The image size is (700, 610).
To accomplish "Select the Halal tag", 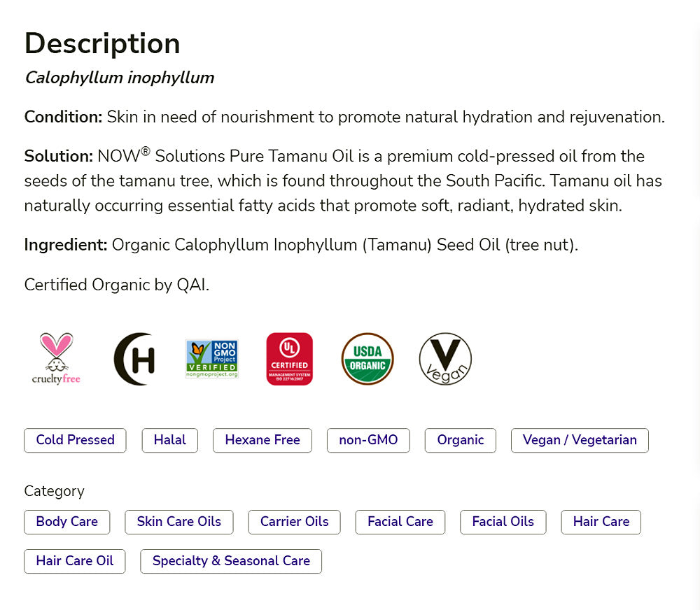I will click(170, 440).
